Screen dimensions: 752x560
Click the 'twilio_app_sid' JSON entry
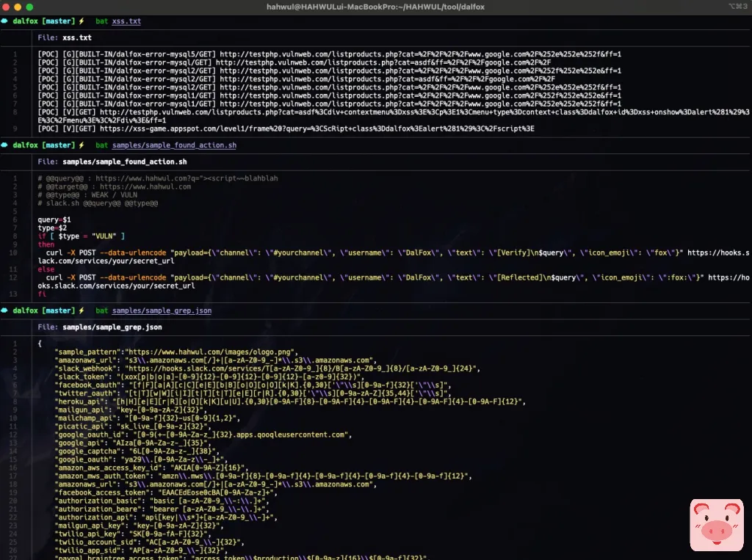pyautogui.click(x=139, y=550)
